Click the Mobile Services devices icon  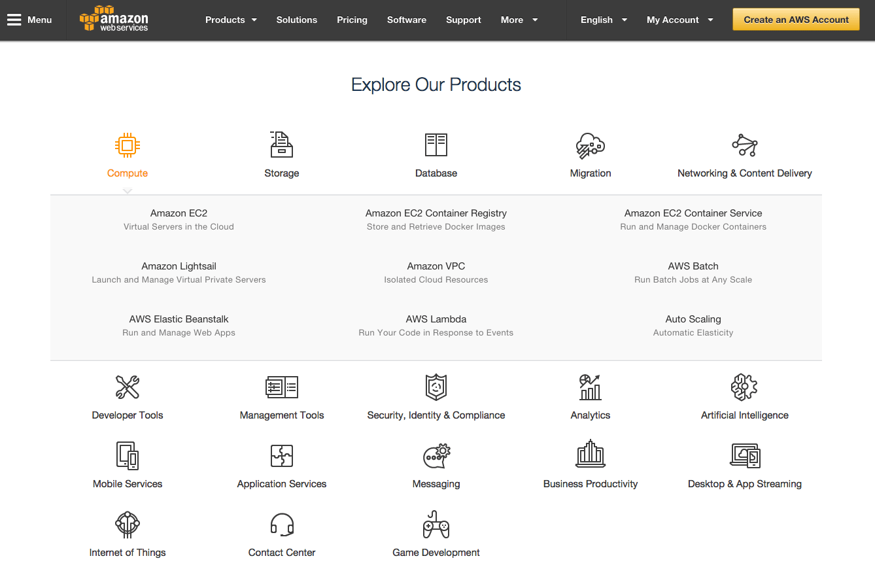128,455
